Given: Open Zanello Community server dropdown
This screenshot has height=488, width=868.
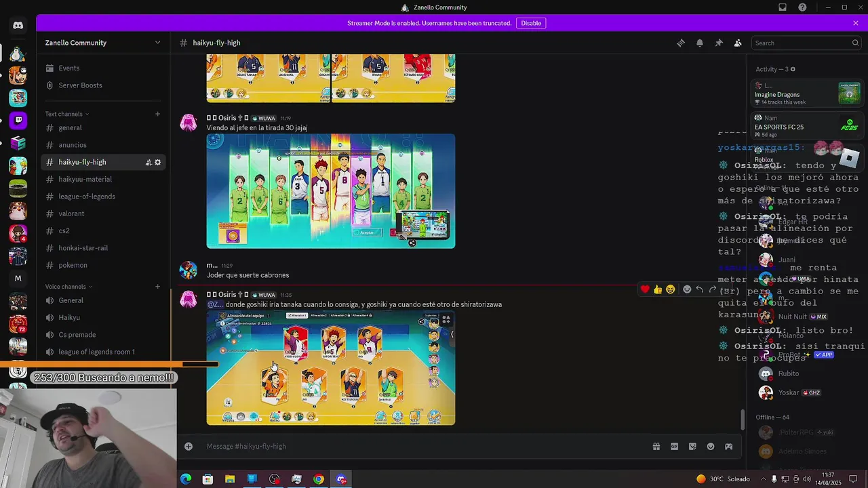Looking at the screenshot, I should click(103, 43).
